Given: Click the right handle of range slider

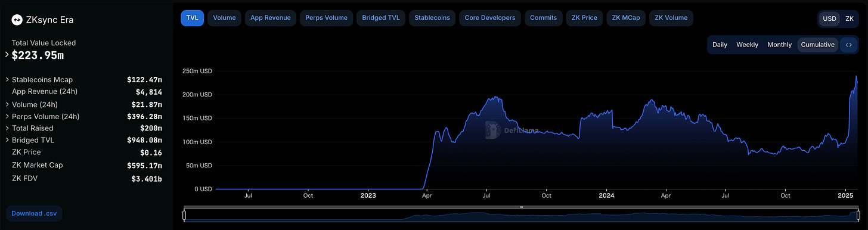Looking at the screenshot, I should [x=859, y=215].
